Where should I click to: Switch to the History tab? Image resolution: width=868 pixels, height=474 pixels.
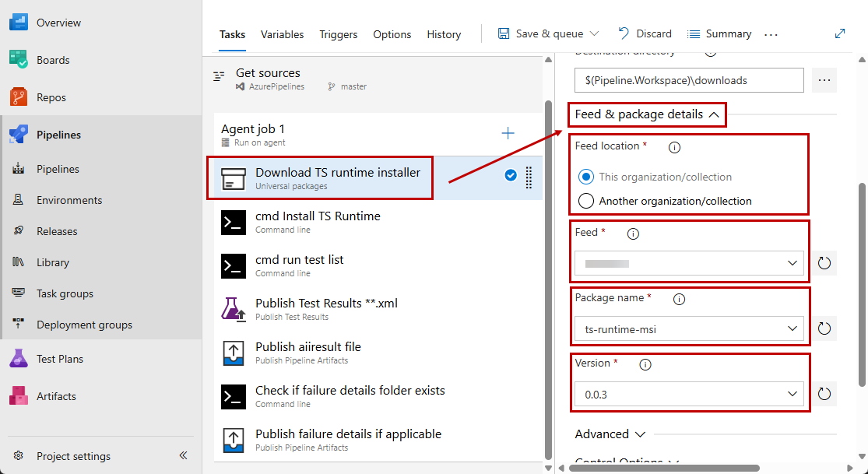tap(444, 34)
